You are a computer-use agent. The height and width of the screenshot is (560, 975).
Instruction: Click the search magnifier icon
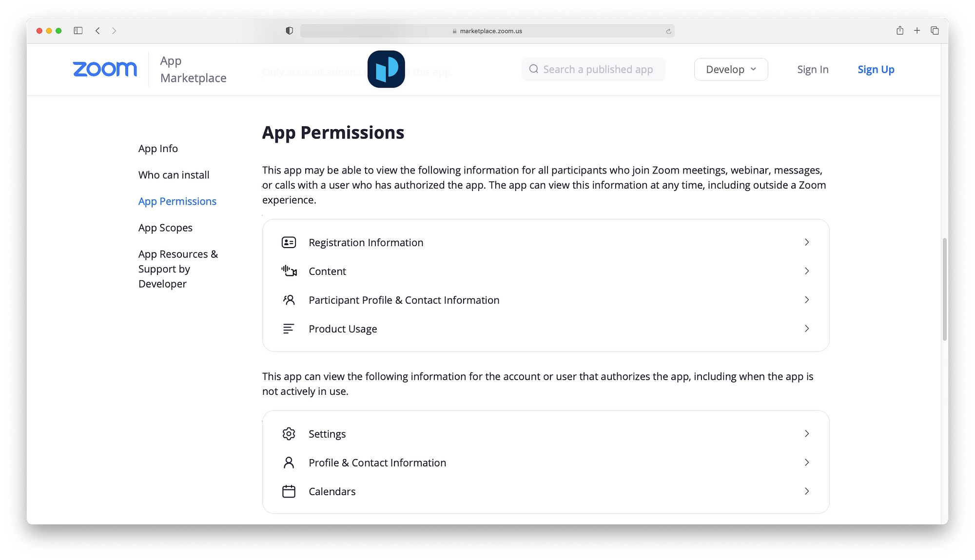pos(534,69)
